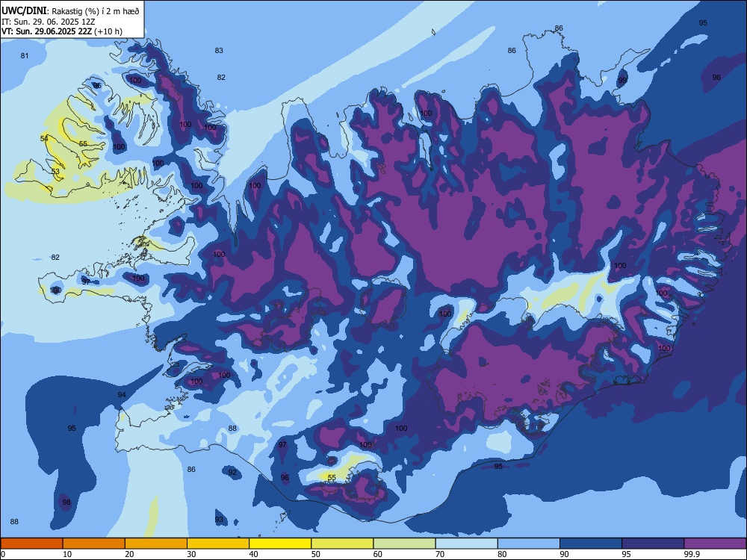Screen dimensions: 747x560
Task: Click the legend tick label '0'
Action: click(3, 554)
